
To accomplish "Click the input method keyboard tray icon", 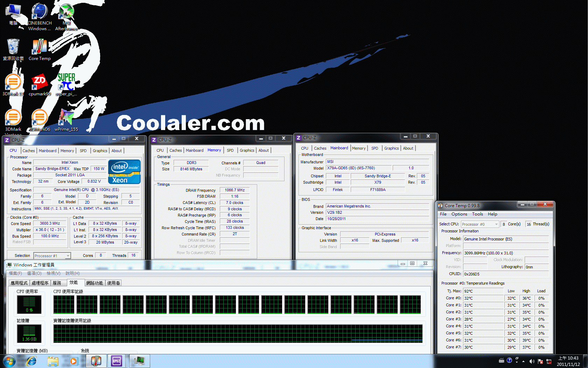I will (501, 361).
